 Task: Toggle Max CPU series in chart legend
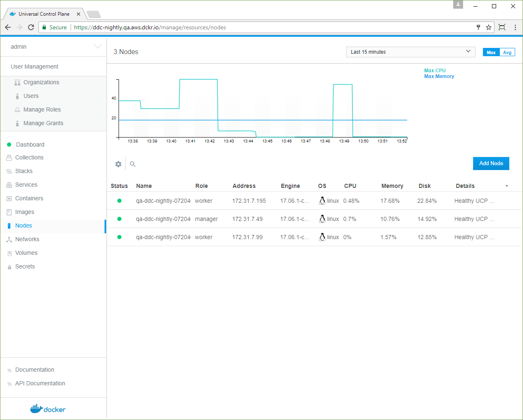point(435,71)
